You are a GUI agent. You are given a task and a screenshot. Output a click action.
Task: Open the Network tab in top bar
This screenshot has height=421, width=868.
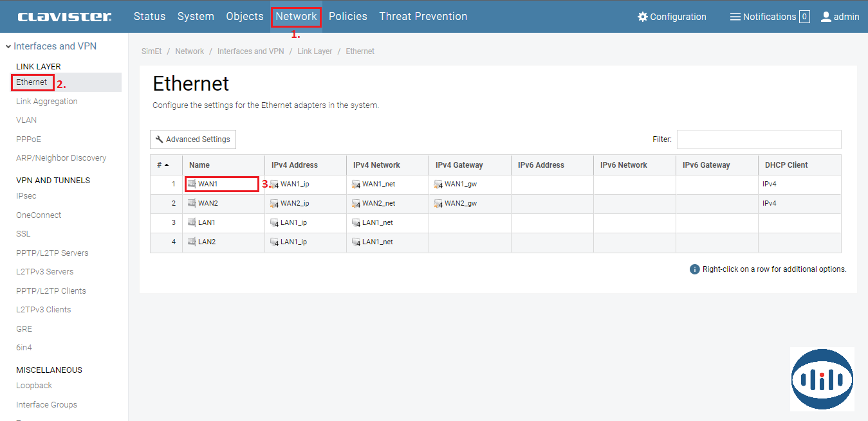coord(296,17)
